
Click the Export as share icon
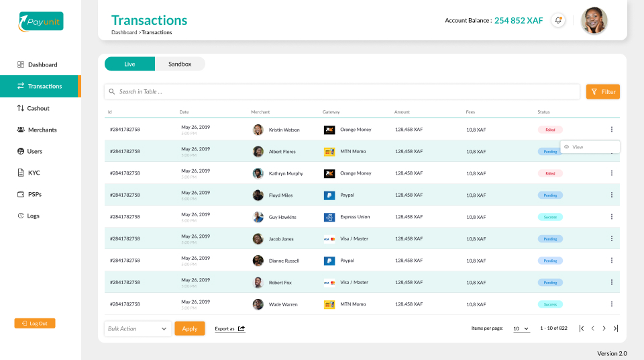pos(241,328)
